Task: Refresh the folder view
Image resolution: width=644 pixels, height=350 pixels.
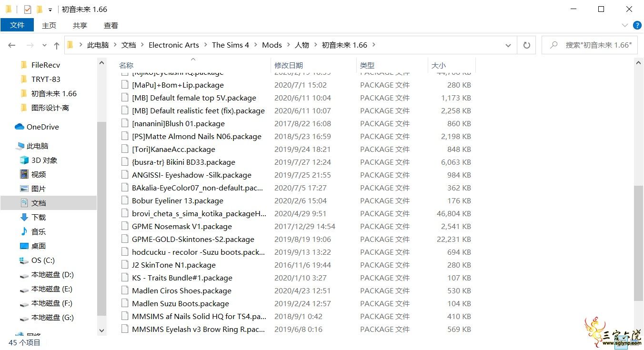Action: pos(526,45)
